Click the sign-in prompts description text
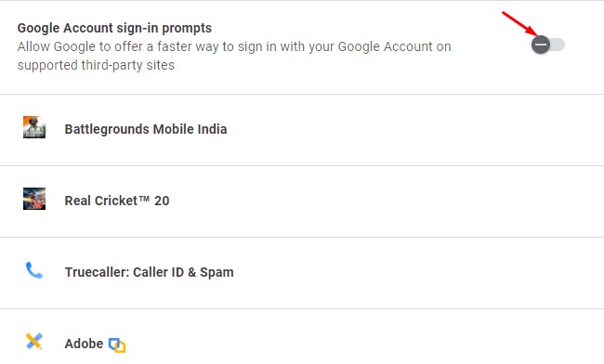The height and width of the screenshot is (364, 604). (x=234, y=56)
